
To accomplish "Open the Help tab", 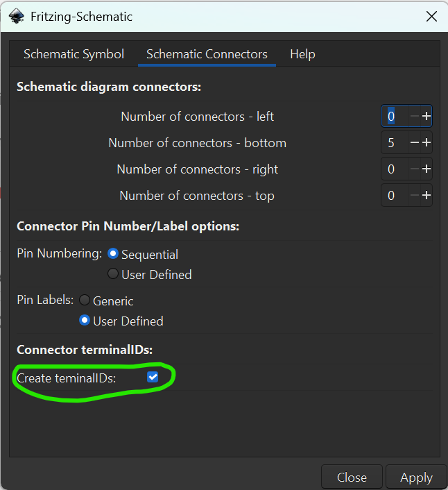I will click(x=302, y=54).
